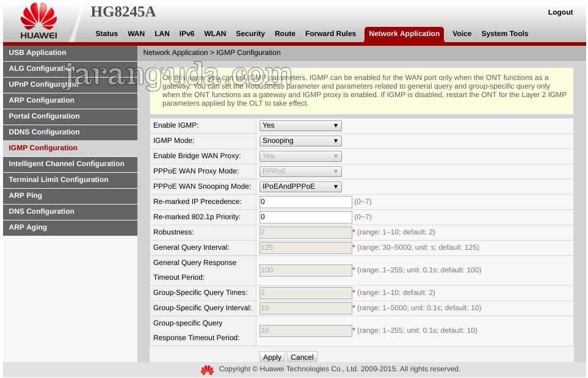Click the General Query Interval field
Screen dimensions: 588x378
pos(306,248)
